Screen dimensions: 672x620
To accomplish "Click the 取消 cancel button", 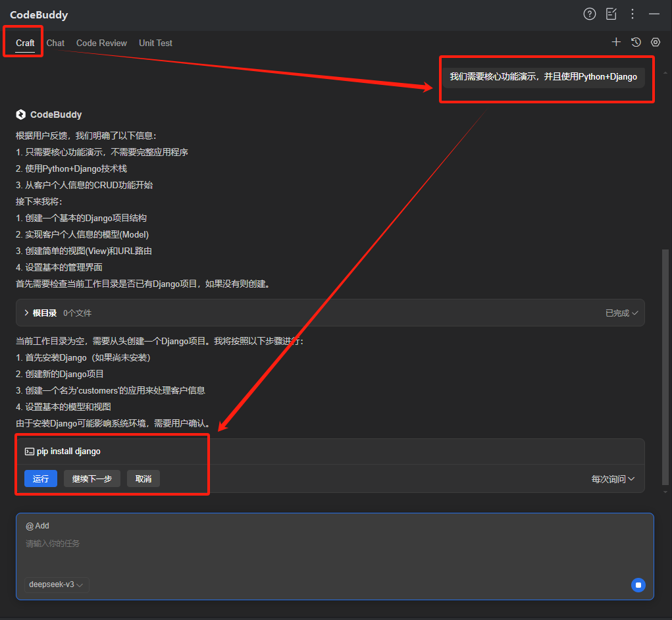I will point(143,478).
